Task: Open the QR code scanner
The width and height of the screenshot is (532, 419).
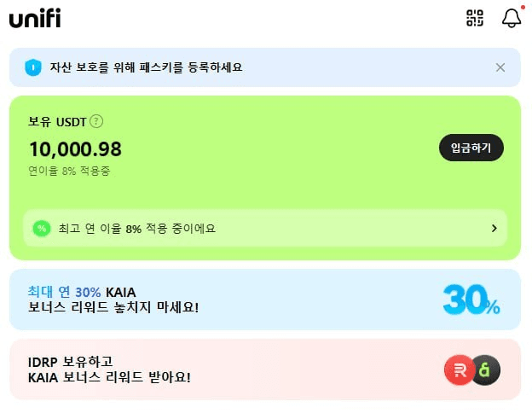Action: click(x=475, y=18)
